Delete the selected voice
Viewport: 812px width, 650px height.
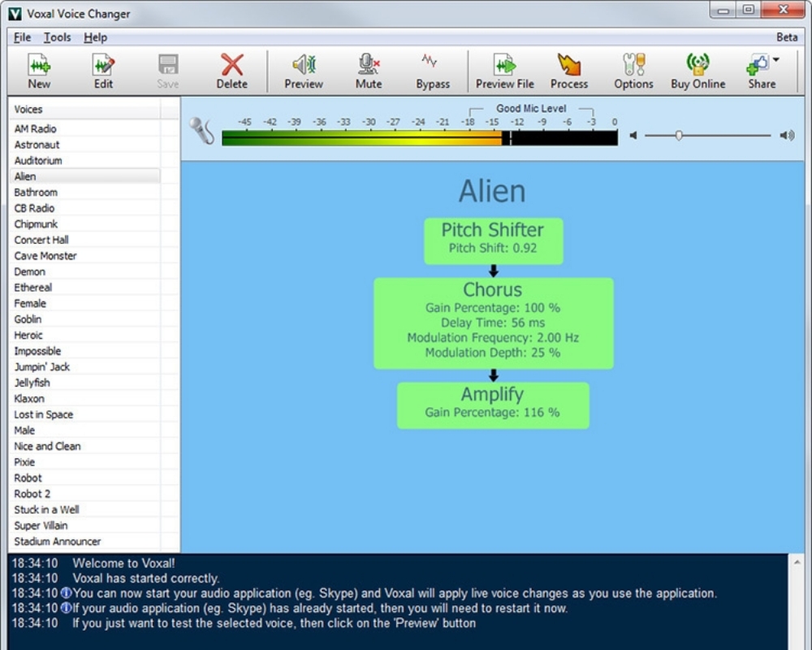click(232, 71)
